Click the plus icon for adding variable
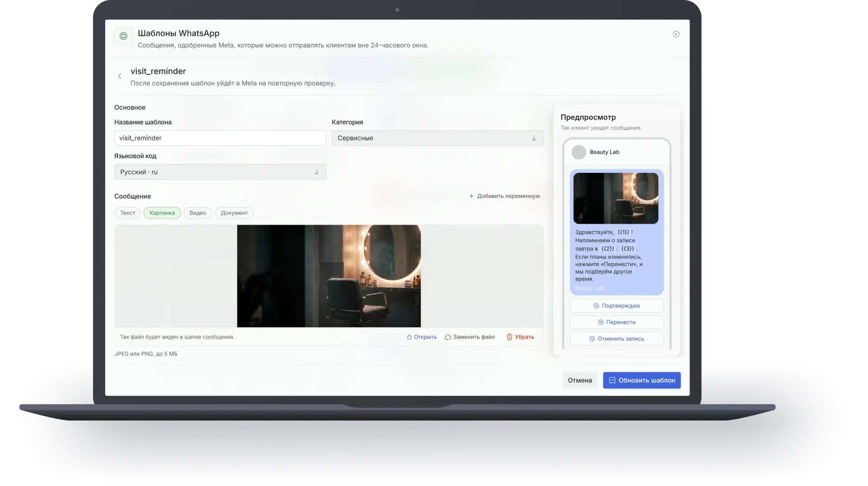The height and width of the screenshot is (486, 868). tap(472, 196)
